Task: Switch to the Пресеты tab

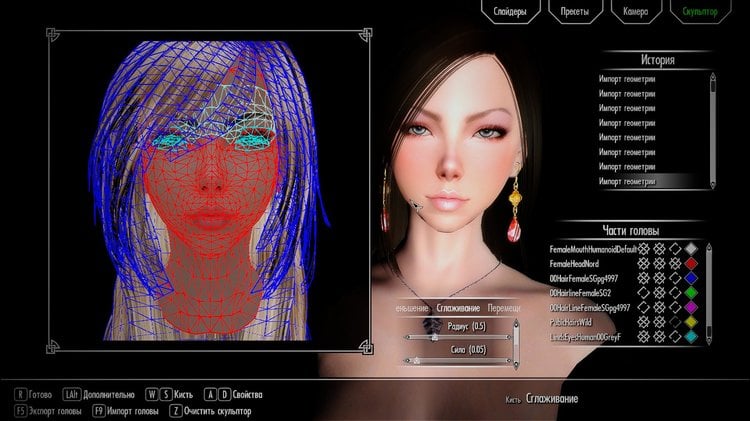Action: tap(575, 10)
